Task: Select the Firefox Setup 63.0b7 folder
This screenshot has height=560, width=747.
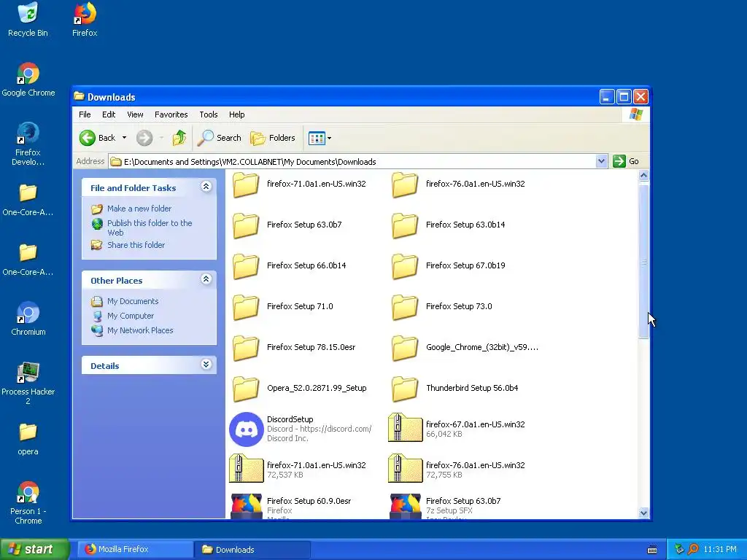Action: pos(287,225)
